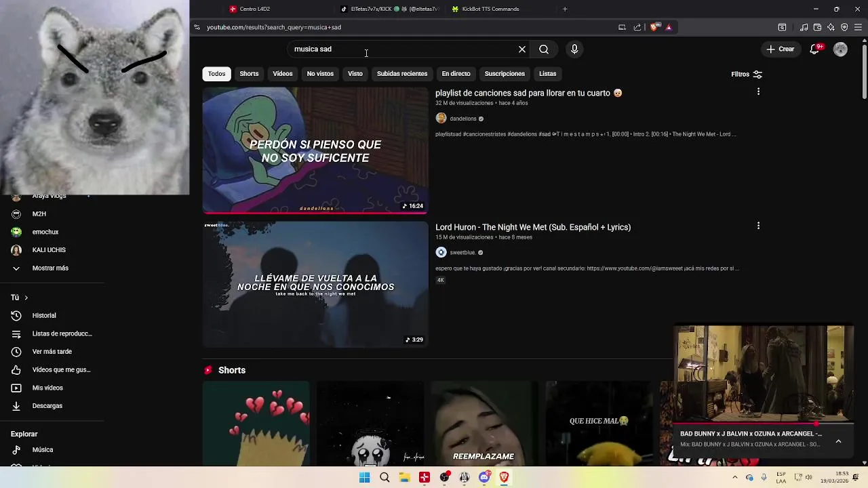Screen dimensions: 868x488
Task: Open 'Lord Huron - The Night We Met' title
Action: [x=533, y=227]
